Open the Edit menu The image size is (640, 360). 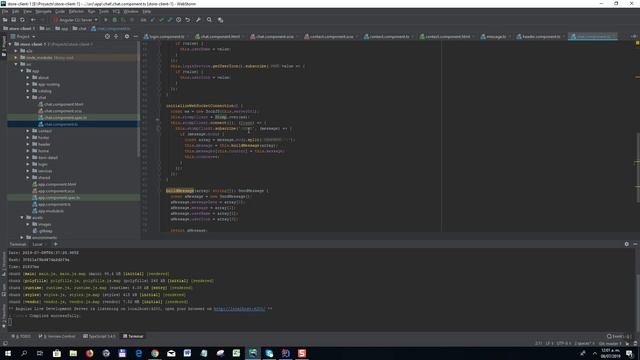pos(16,11)
